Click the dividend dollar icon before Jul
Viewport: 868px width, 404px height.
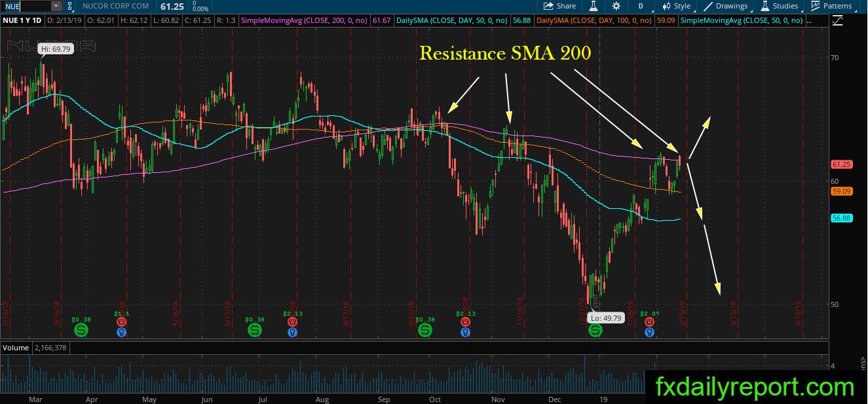point(254,331)
